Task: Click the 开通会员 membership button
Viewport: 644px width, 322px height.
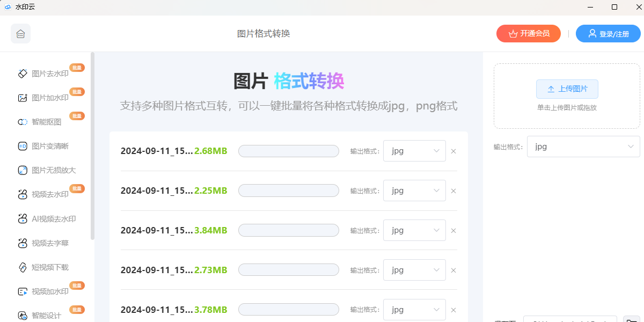Action: [529, 33]
